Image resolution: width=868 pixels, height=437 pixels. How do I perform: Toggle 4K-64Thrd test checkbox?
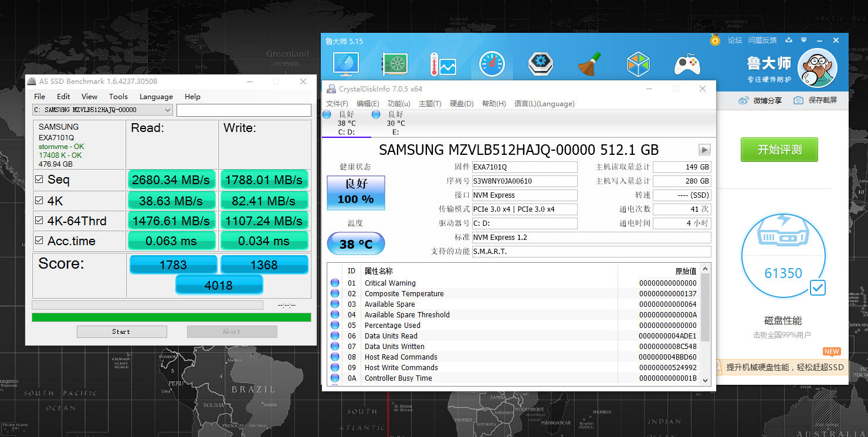(39, 221)
